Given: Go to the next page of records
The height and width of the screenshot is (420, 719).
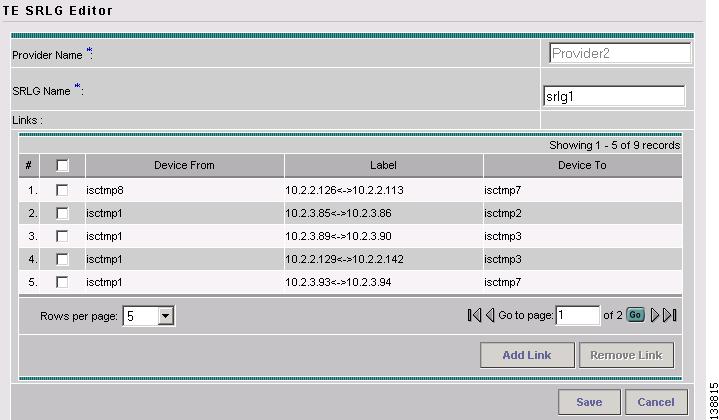Looking at the screenshot, I should click(x=655, y=315).
